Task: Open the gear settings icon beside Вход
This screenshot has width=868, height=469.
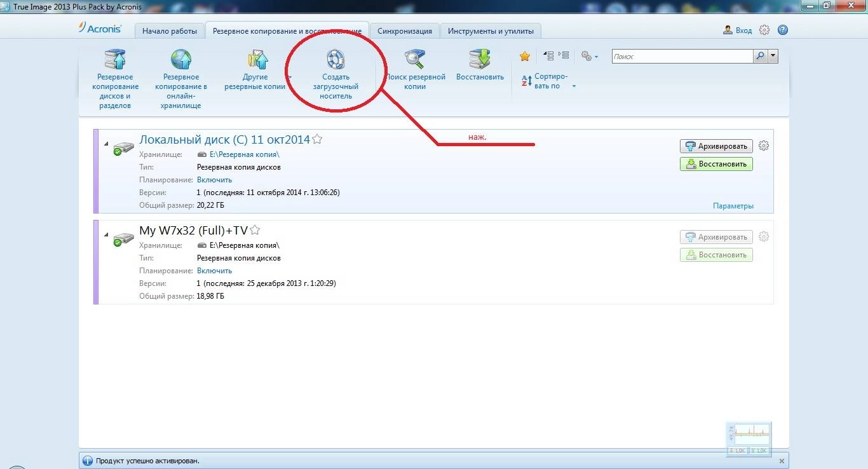Action: (764, 30)
